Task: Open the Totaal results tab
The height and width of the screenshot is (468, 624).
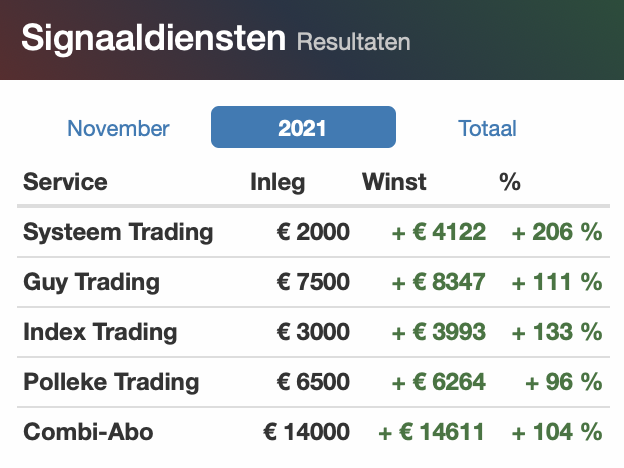Action: pyautogui.click(x=487, y=128)
